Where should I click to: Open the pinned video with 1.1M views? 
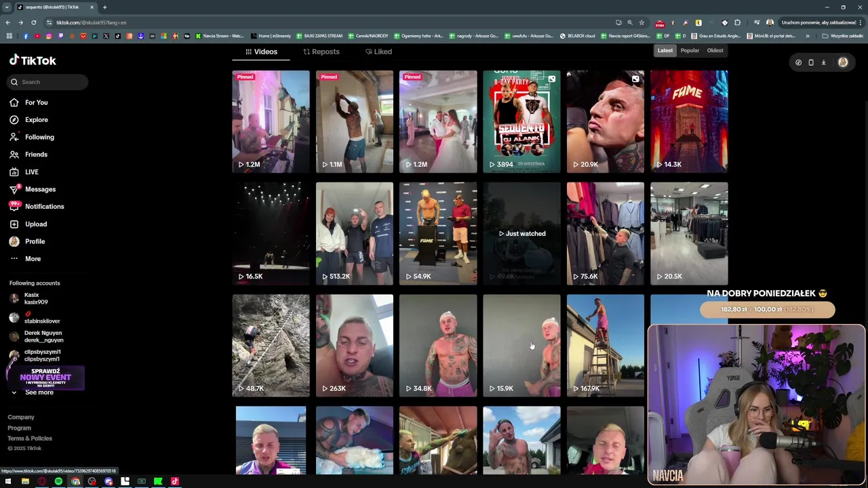(x=355, y=121)
